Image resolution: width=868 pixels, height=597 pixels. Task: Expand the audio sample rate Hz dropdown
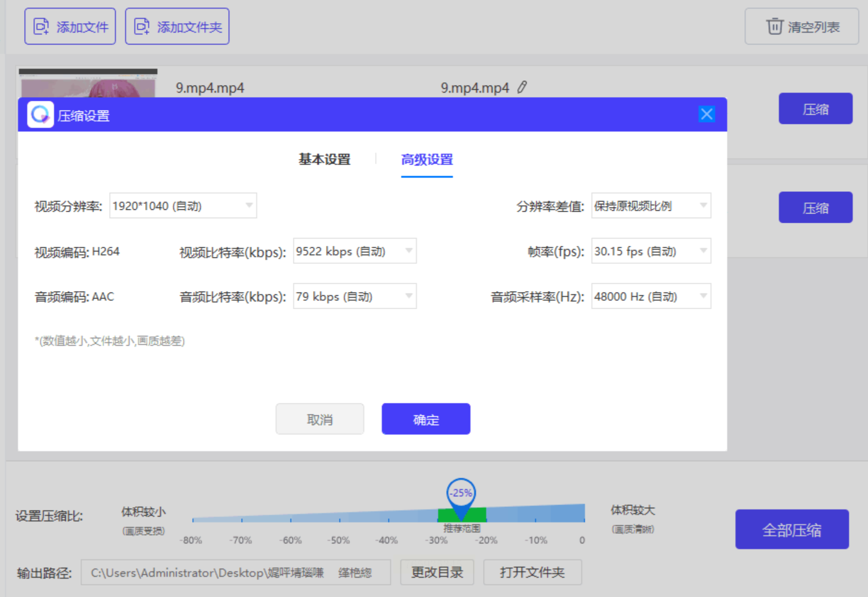[651, 296]
